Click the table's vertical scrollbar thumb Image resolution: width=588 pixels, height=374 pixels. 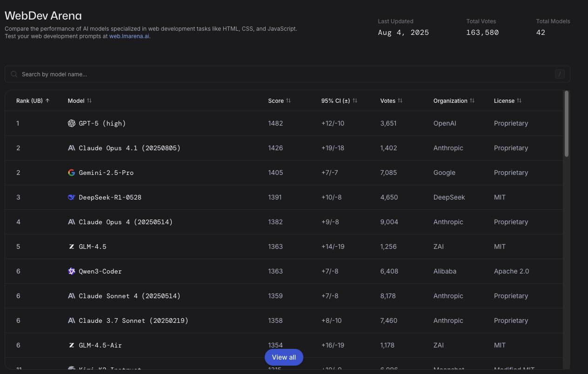tap(566, 124)
